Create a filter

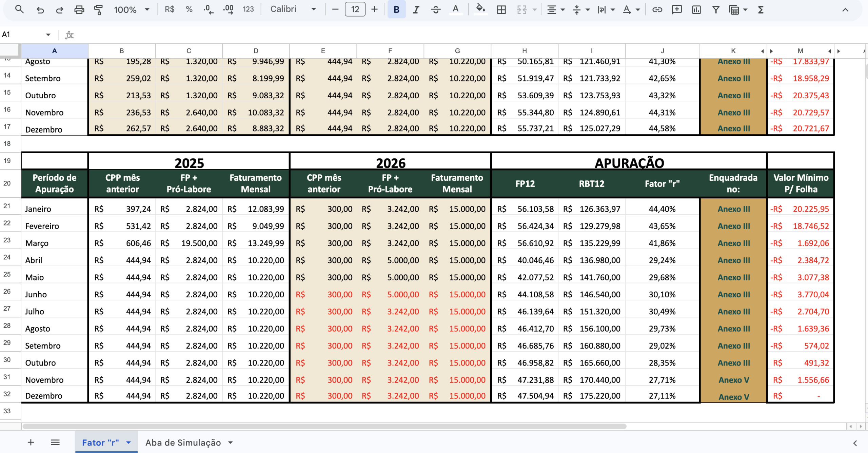(716, 9)
